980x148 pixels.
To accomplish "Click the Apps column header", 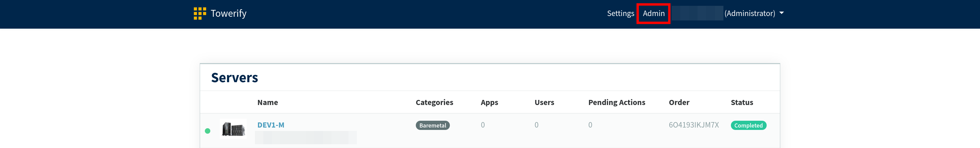I will coord(489,102).
